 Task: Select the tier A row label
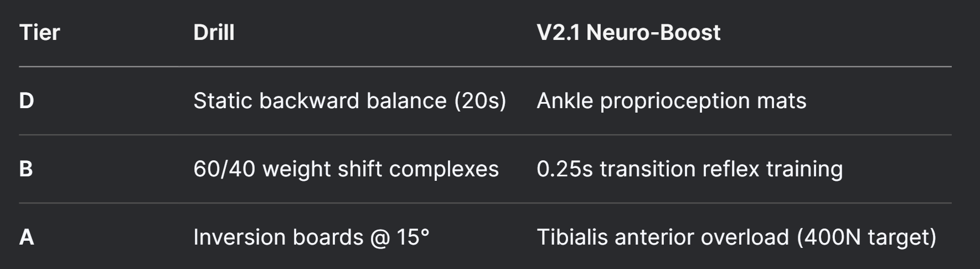click(27, 237)
